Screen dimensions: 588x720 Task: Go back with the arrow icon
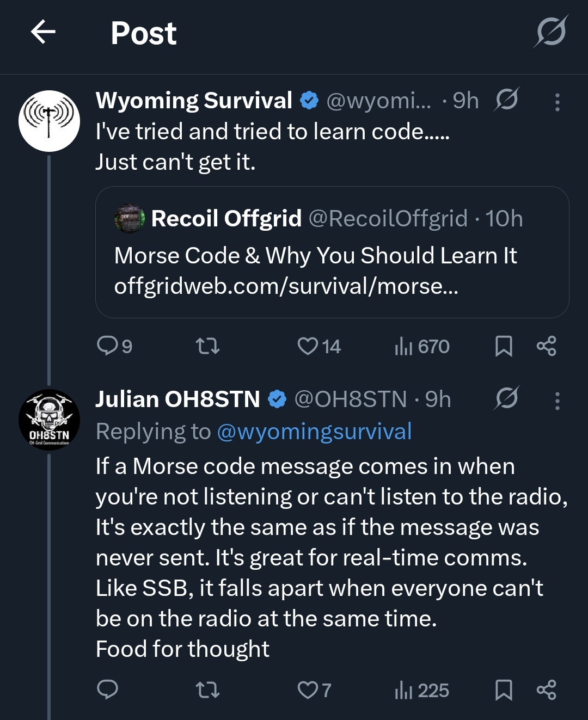click(43, 32)
